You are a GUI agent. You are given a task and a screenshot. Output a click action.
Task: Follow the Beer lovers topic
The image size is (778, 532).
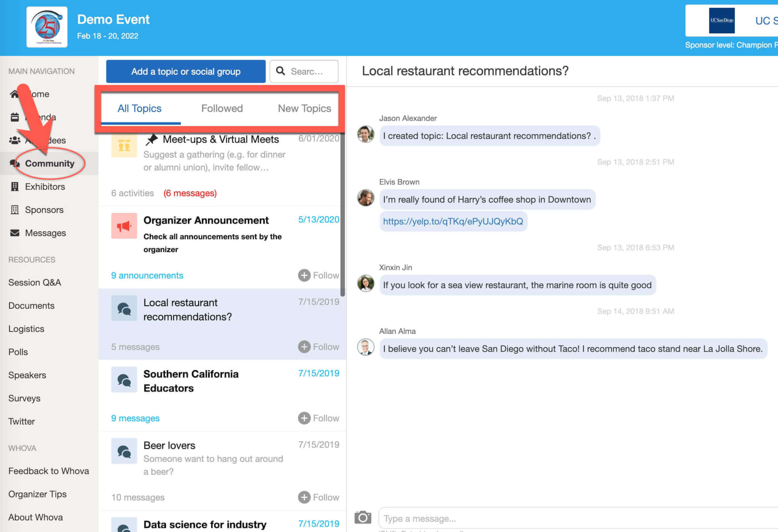[x=318, y=497]
